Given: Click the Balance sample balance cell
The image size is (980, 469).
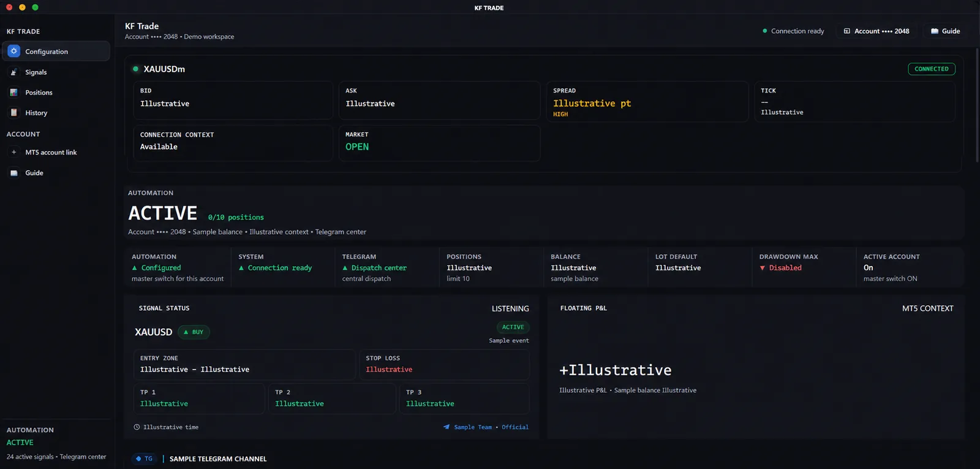Looking at the screenshot, I should point(595,267).
